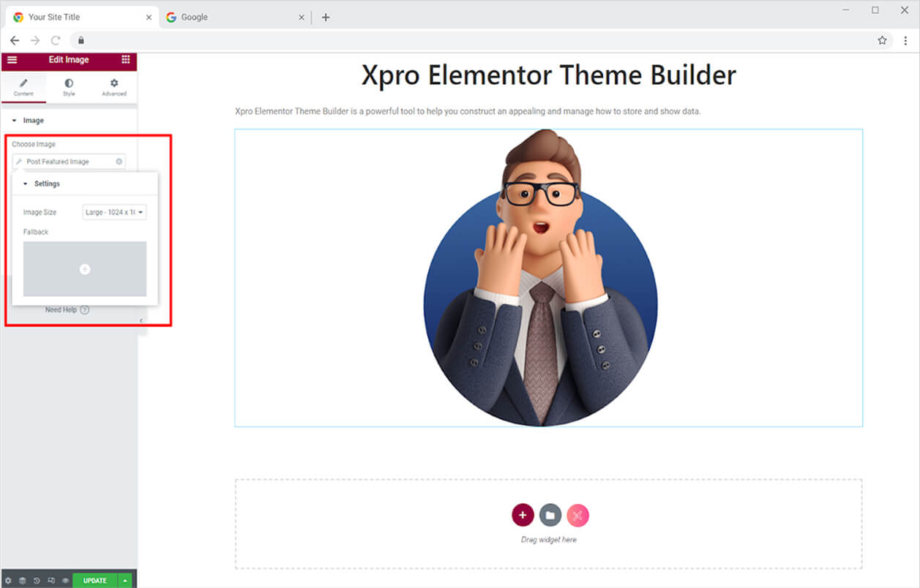Click the Post Featured Image dynamic tag field

click(69, 162)
